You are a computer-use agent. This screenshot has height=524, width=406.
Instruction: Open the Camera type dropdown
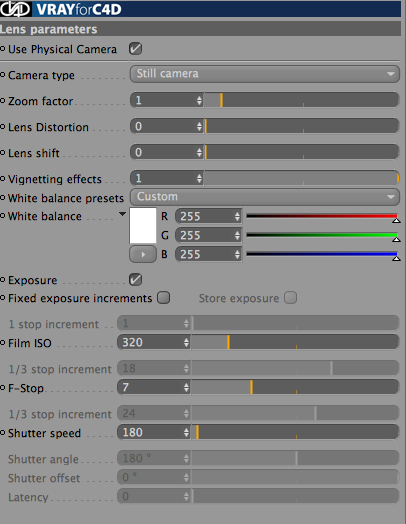265,74
